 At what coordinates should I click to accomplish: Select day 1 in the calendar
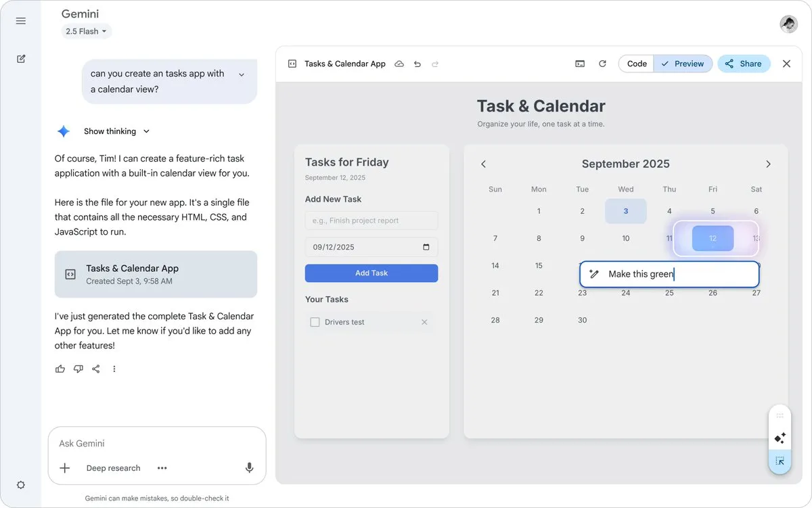[539, 211]
